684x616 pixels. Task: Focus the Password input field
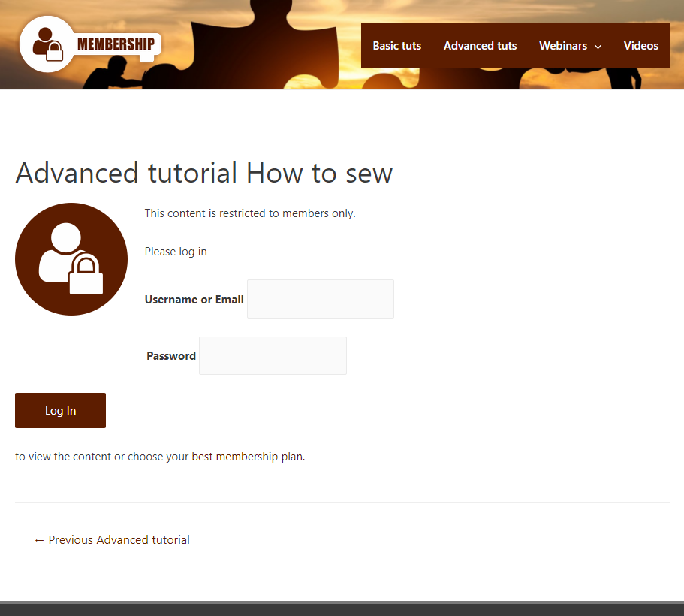point(273,355)
